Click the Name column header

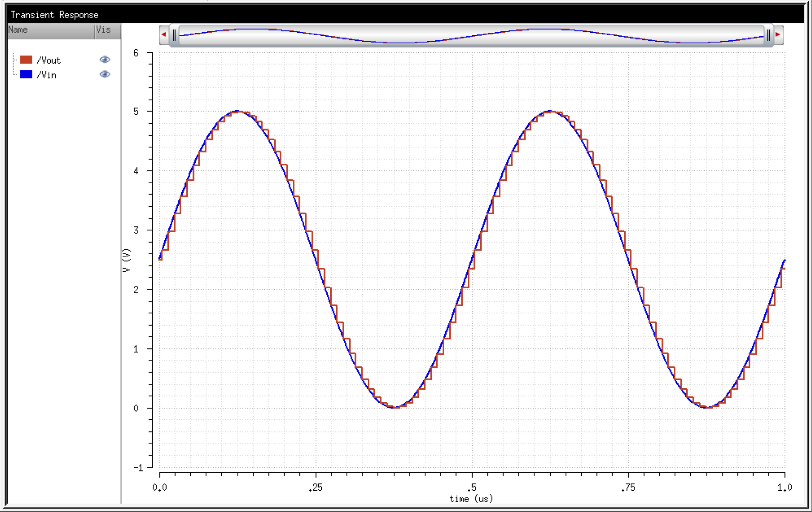18,30
